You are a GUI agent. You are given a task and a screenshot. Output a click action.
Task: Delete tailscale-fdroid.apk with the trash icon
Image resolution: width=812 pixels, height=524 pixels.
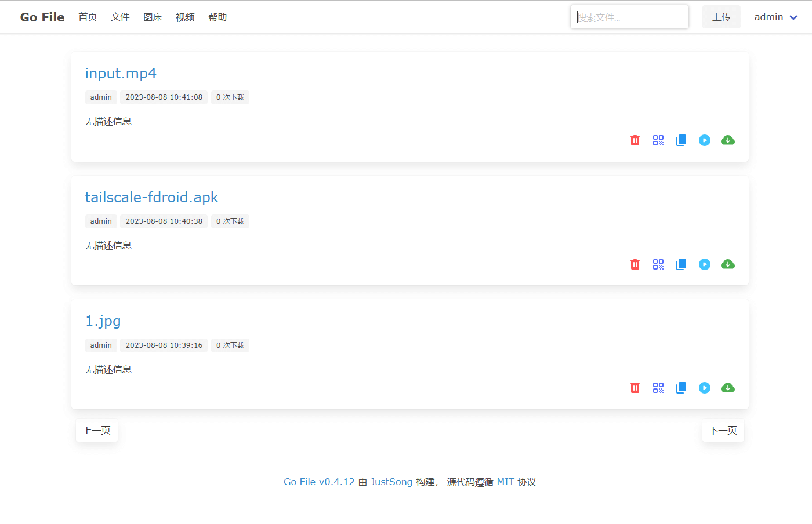[635, 264]
